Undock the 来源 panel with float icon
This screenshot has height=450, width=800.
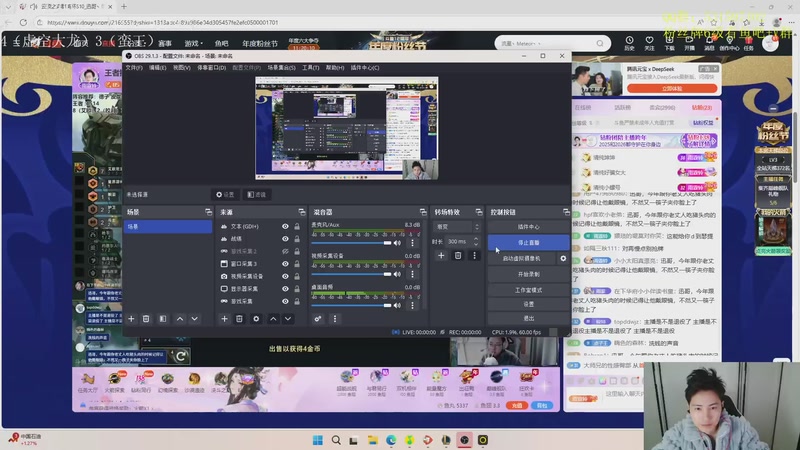pos(302,212)
